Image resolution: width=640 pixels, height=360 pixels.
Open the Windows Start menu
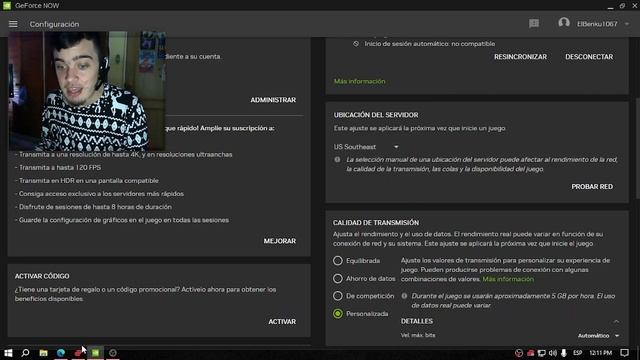pyautogui.click(x=8, y=353)
